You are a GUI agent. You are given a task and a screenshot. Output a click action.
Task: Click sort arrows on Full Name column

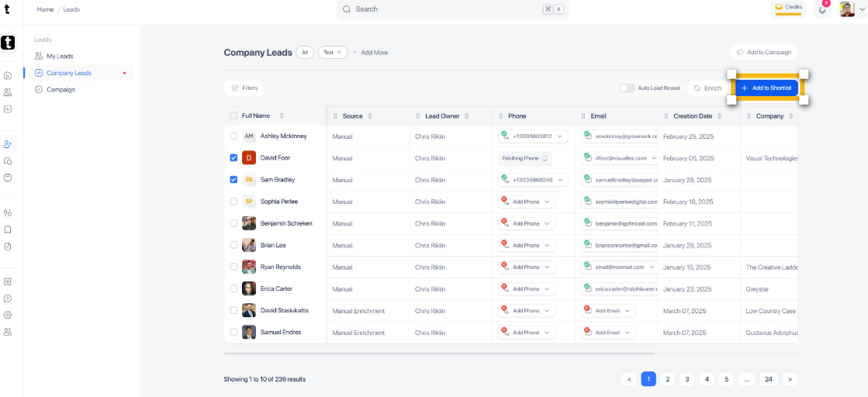pos(282,116)
